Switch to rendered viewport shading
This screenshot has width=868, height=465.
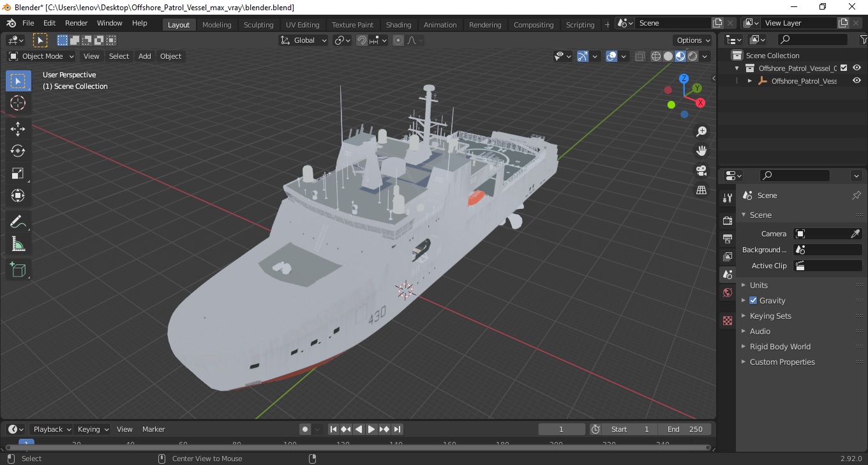[692, 56]
